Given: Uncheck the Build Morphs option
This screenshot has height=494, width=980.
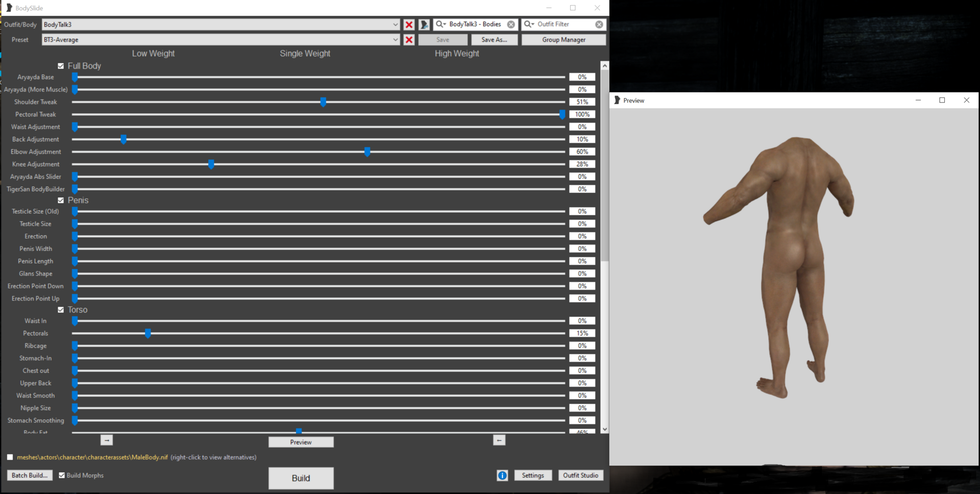Looking at the screenshot, I should 62,475.
